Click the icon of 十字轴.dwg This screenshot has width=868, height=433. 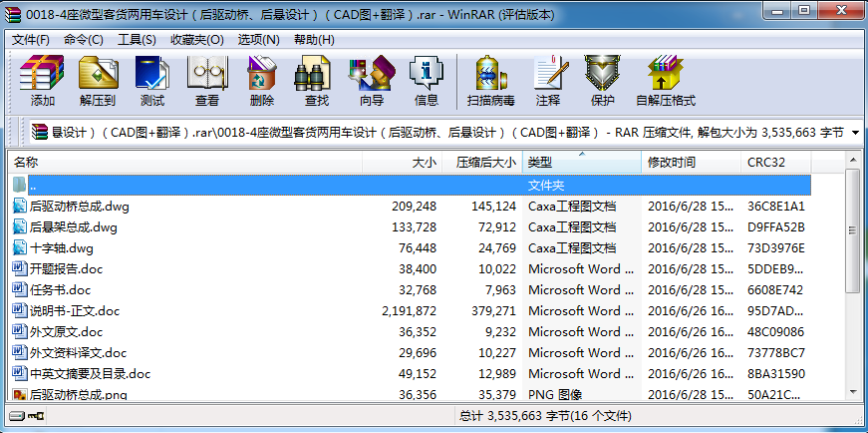point(20,247)
